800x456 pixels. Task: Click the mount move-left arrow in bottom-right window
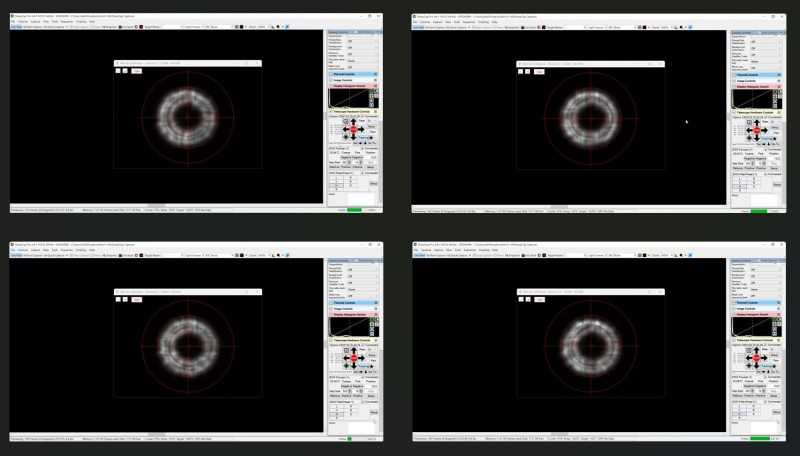click(749, 358)
